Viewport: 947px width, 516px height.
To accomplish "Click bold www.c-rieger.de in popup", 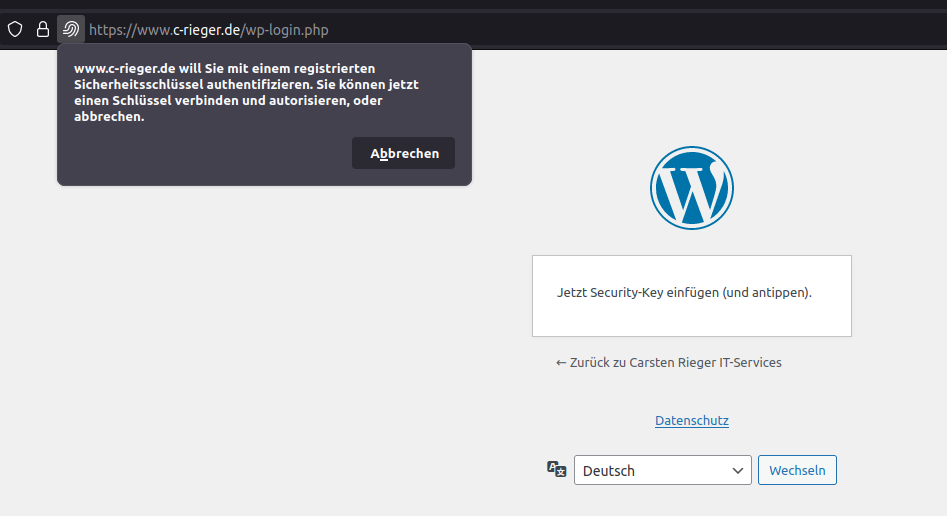I will pos(124,68).
